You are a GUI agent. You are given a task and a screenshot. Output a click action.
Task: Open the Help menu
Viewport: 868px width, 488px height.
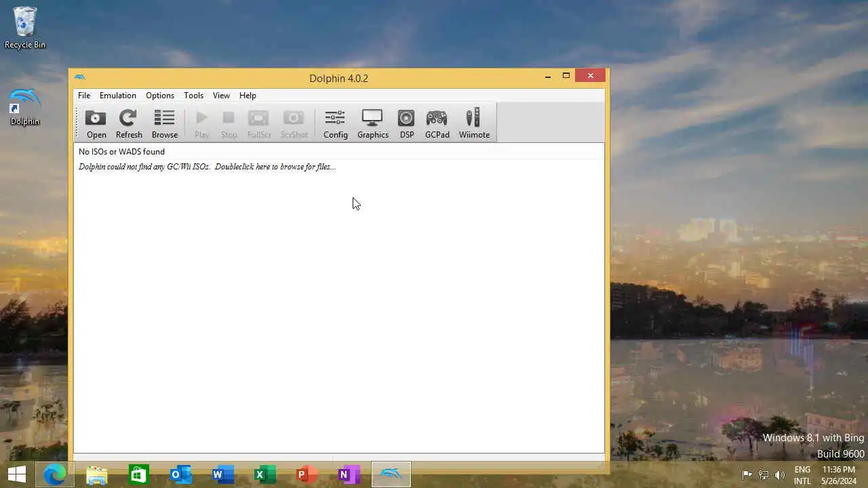248,96
